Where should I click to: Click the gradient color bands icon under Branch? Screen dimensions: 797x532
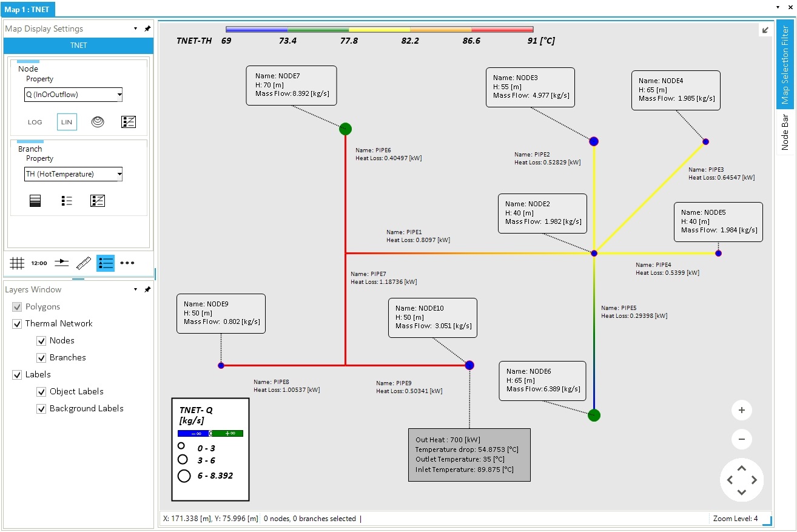point(35,201)
